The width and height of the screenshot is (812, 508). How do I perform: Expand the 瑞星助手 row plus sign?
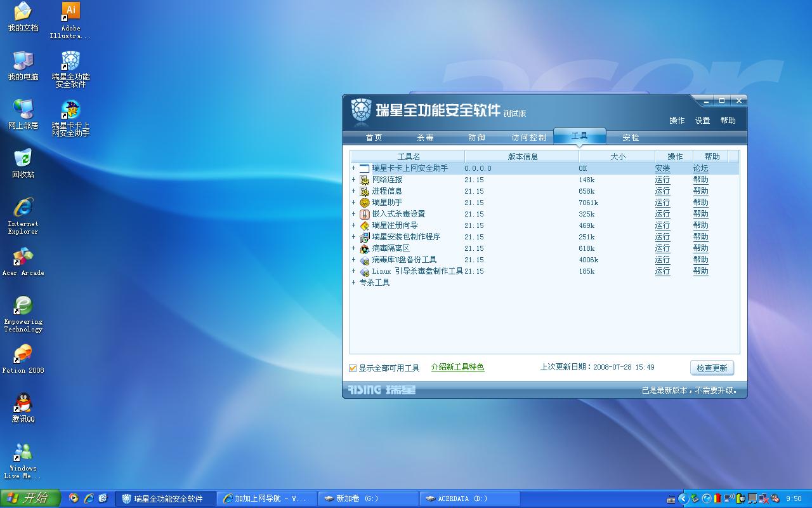coord(353,203)
